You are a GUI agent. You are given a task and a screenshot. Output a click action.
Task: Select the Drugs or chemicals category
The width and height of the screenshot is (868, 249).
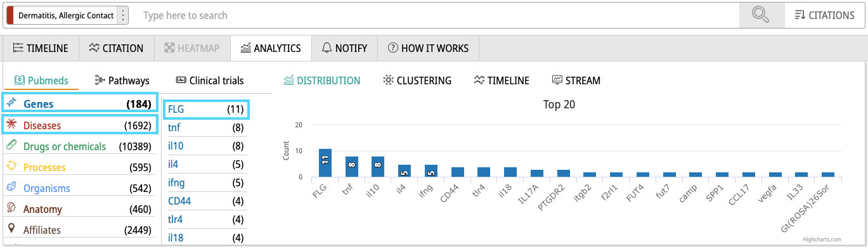pos(79,146)
